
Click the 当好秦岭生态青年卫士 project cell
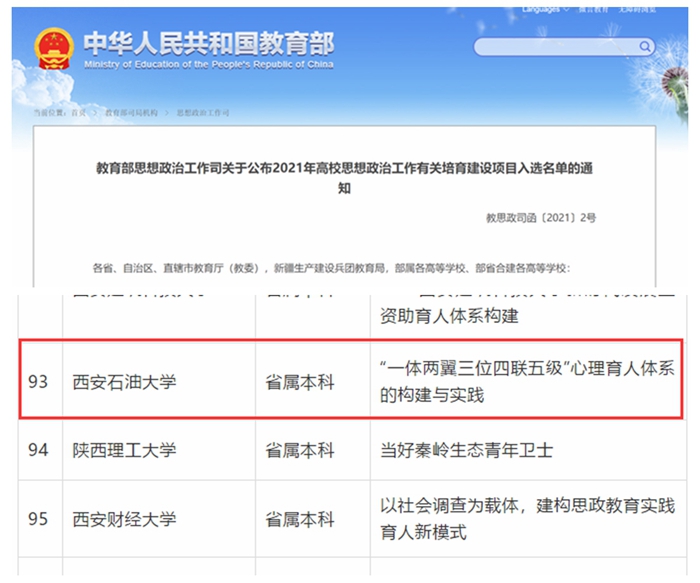tap(463, 450)
